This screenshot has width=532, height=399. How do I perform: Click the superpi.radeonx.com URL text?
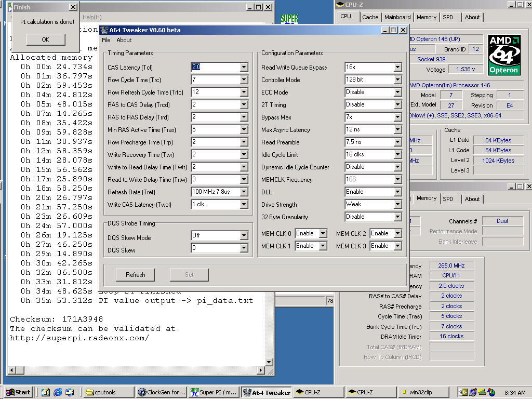point(79,338)
